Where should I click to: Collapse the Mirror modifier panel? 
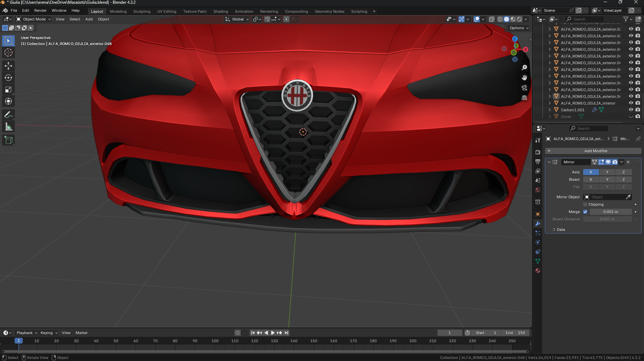pos(549,162)
